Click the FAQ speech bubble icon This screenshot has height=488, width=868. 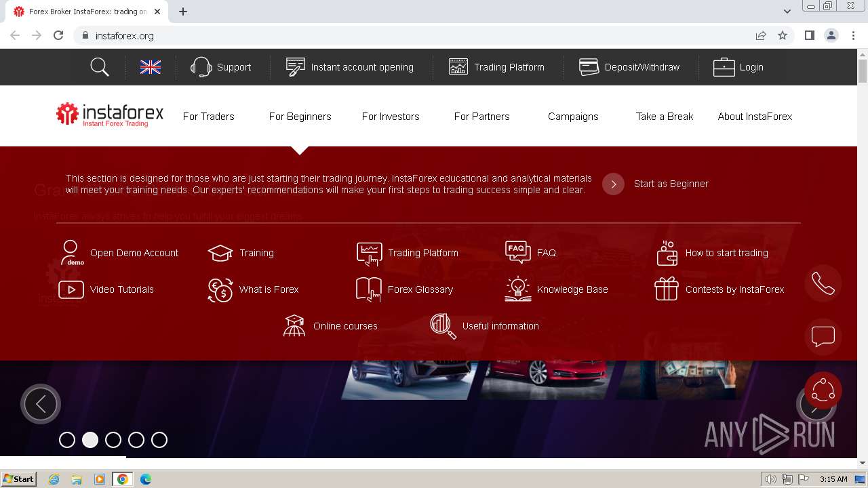pyautogui.click(x=518, y=252)
